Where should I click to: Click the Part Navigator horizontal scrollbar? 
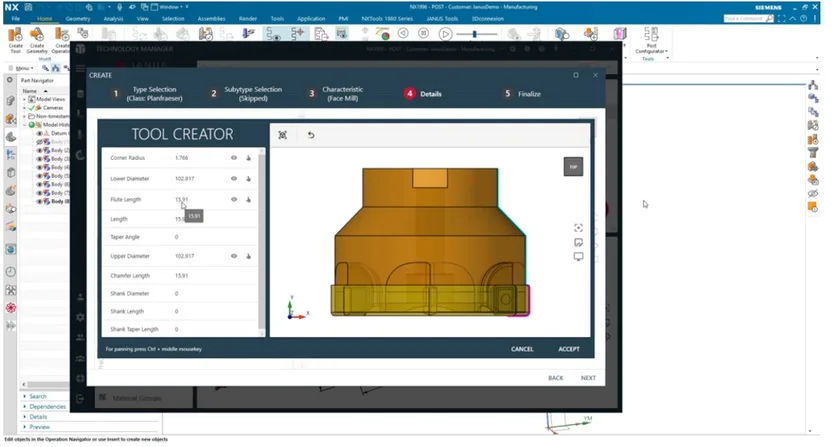[x=46, y=384]
